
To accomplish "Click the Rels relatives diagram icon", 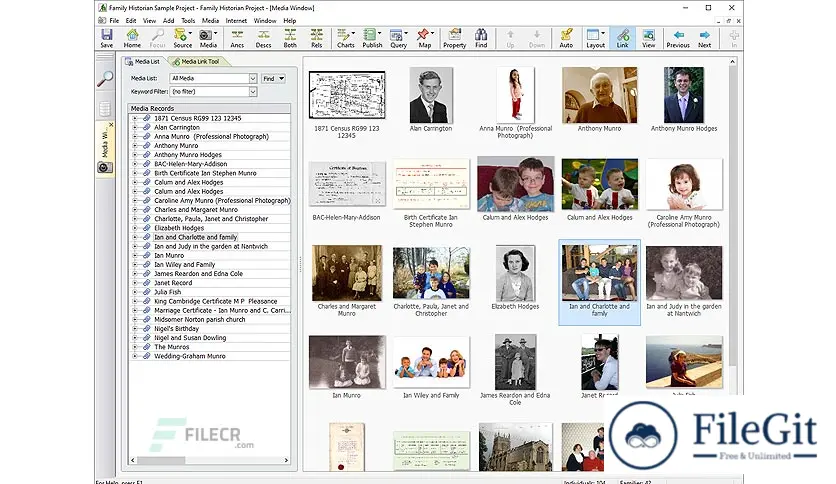I will (x=316, y=38).
